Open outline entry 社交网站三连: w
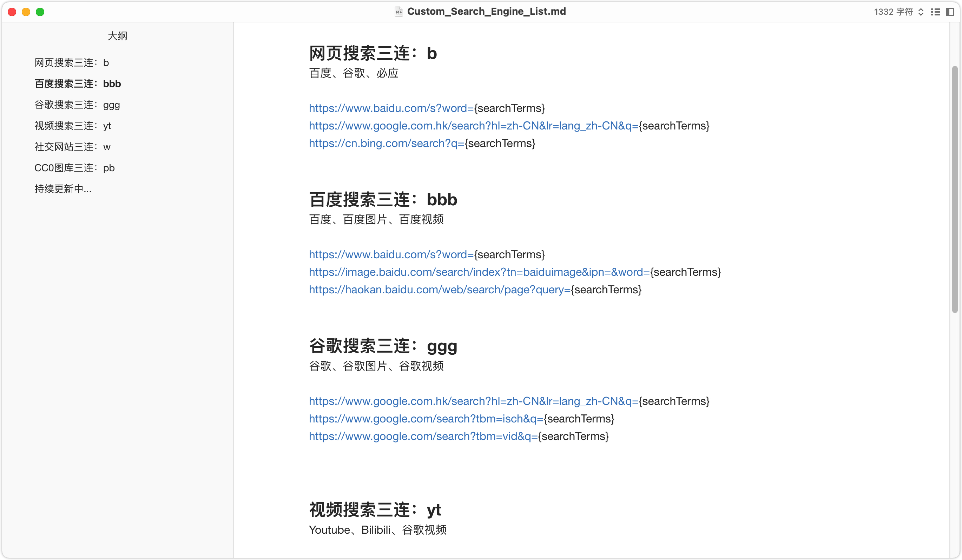The width and height of the screenshot is (962, 560). pos(73,147)
